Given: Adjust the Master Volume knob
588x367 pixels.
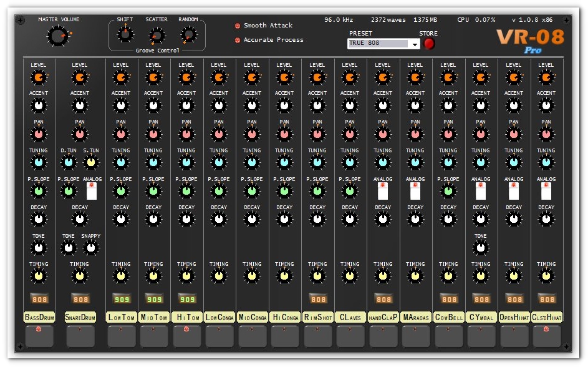Looking at the screenshot, I should coord(58,36).
